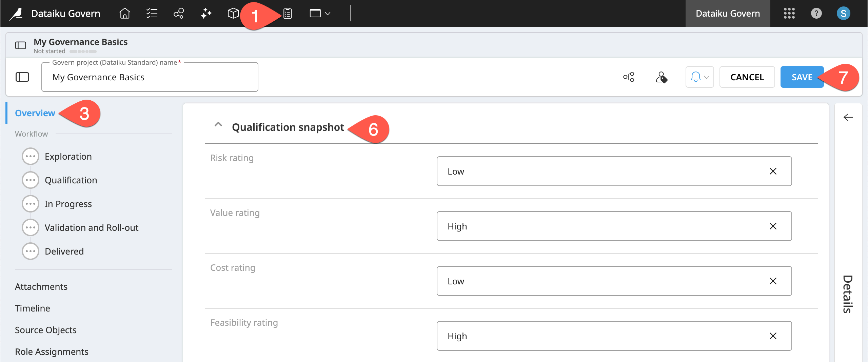
Task: Click the SAVE button
Action: coord(802,77)
